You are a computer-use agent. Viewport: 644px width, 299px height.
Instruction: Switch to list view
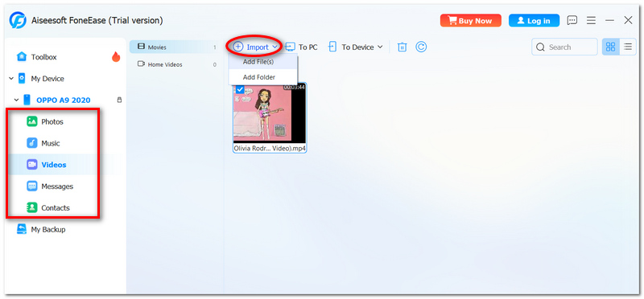point(628,47)
